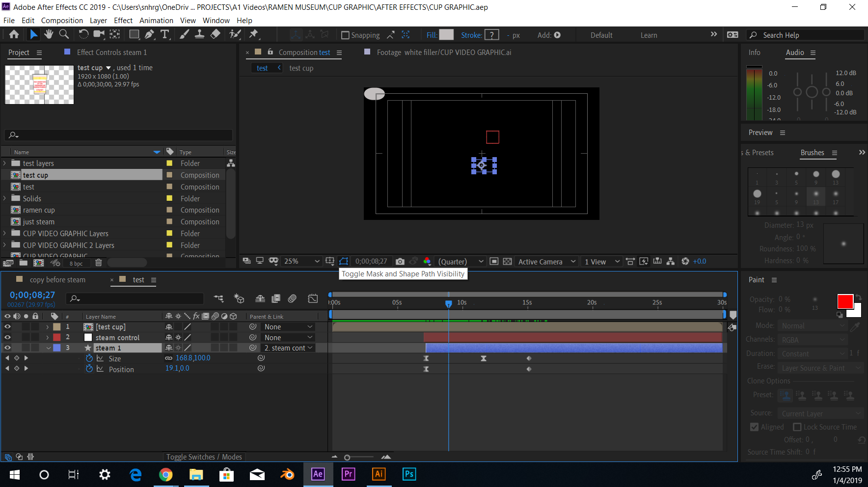The image size is (868, 487).
Task: Open the Animation menu
Action: [156, 21]
